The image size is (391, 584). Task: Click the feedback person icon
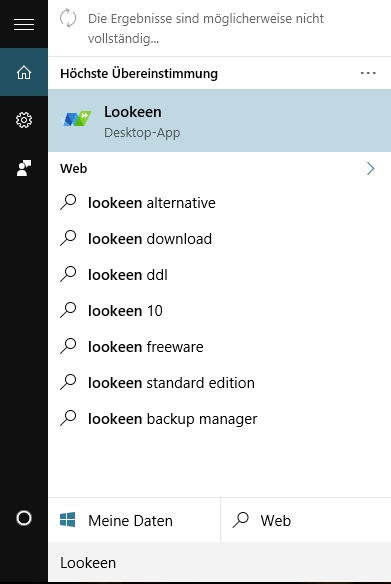pos(24,168)
